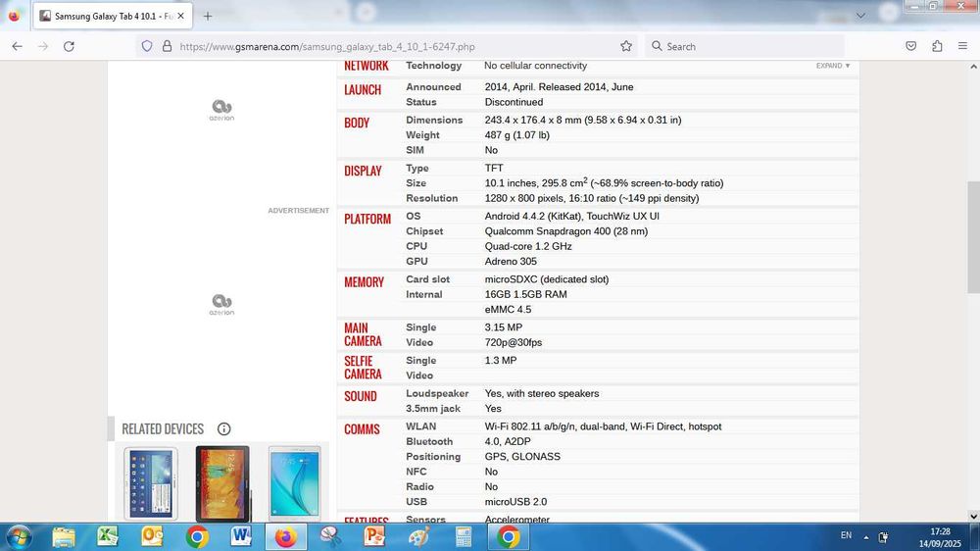Reload the current GSMArena page

click(69, 46)
